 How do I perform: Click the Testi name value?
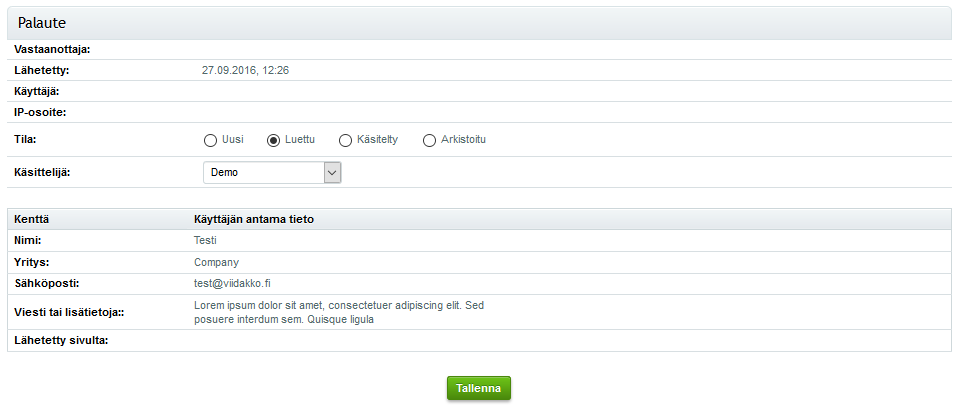tap(205, 240)
